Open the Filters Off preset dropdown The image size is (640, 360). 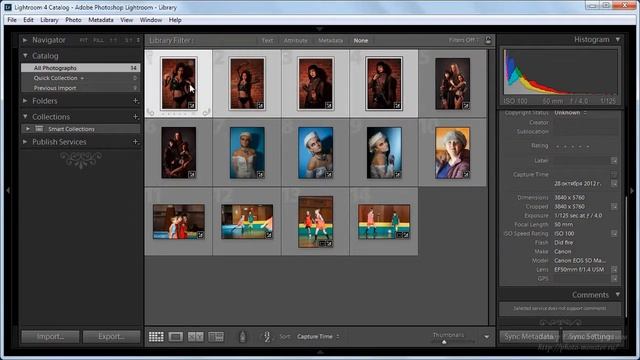coord(464,40)
